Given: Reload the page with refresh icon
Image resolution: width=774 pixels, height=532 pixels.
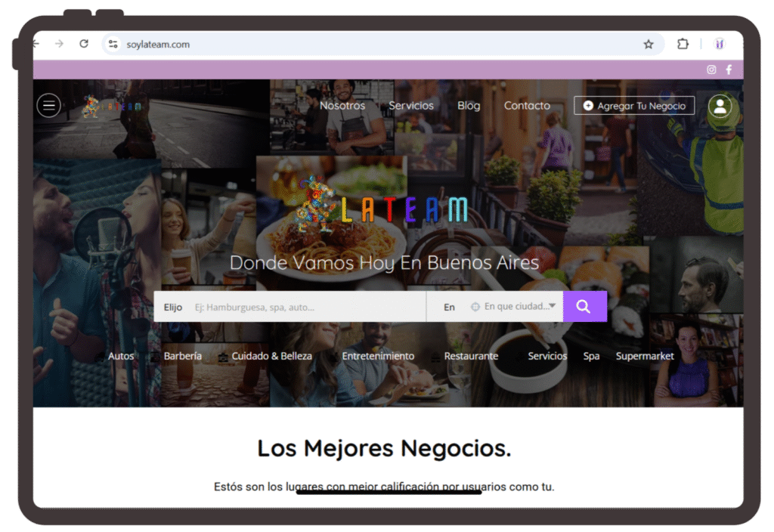Looking at the screenshot, I should pos(84,45).
